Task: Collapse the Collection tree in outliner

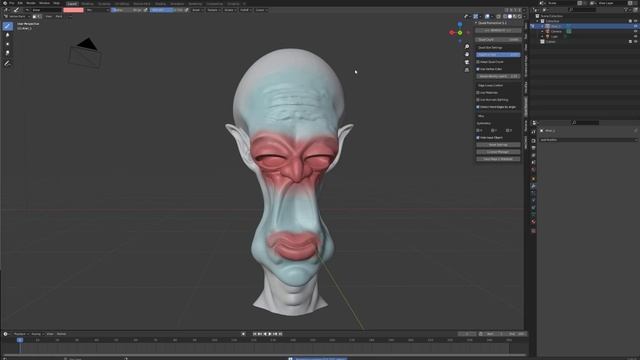Action: tap(538, 21)
